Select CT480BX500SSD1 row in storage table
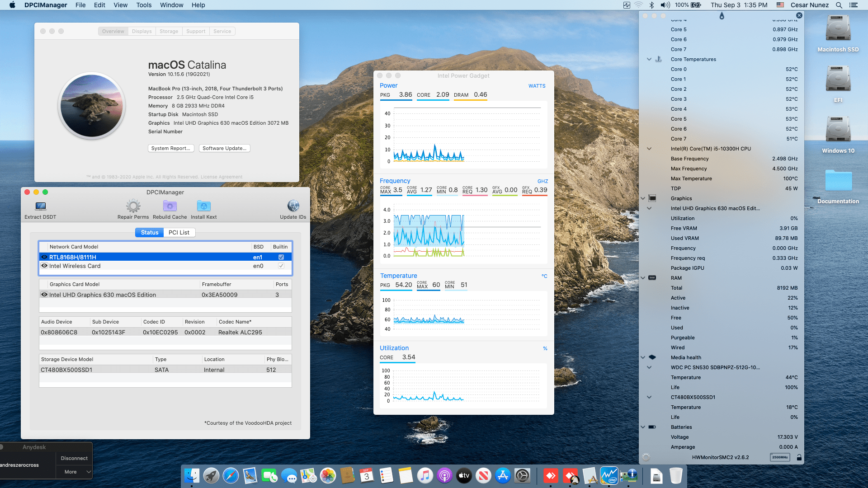868x488 pixels. click(x=165, y=370)
